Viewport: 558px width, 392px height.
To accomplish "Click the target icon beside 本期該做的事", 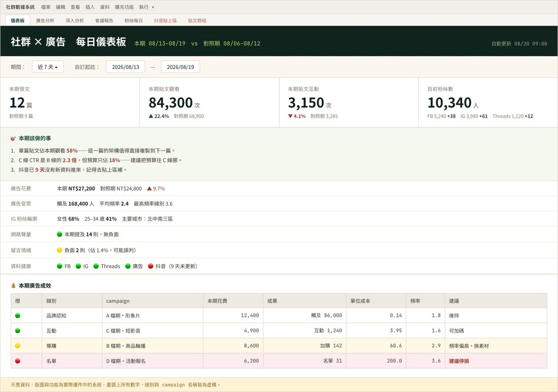I will pos(13,138).
